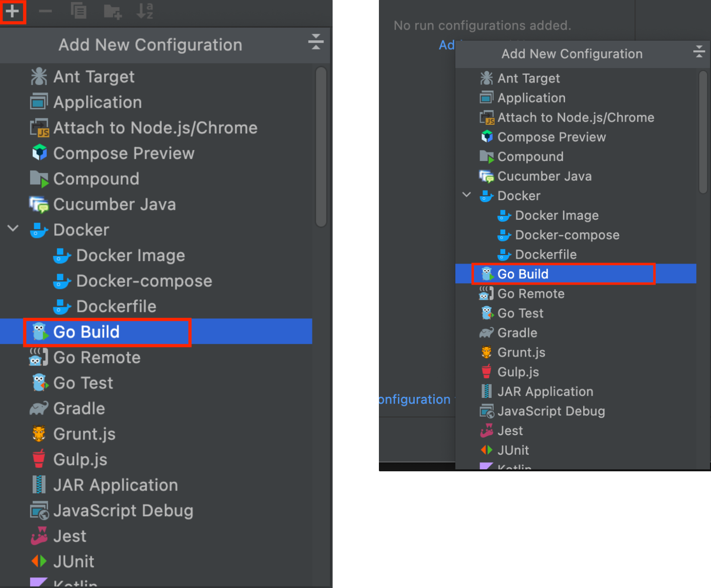Collapse the Docker group in left list
The height and width of the screenshot is (588, 711).
coord(13,229)
